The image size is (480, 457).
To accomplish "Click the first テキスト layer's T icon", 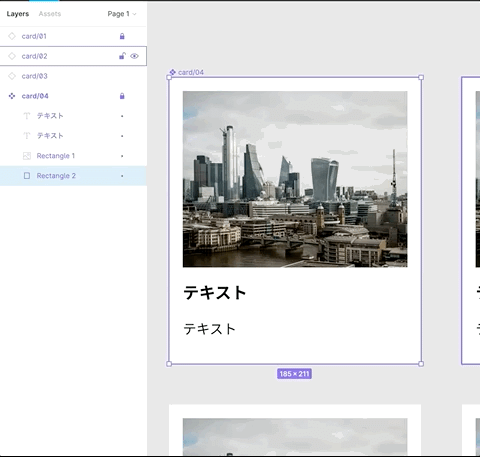I will 27,116.
